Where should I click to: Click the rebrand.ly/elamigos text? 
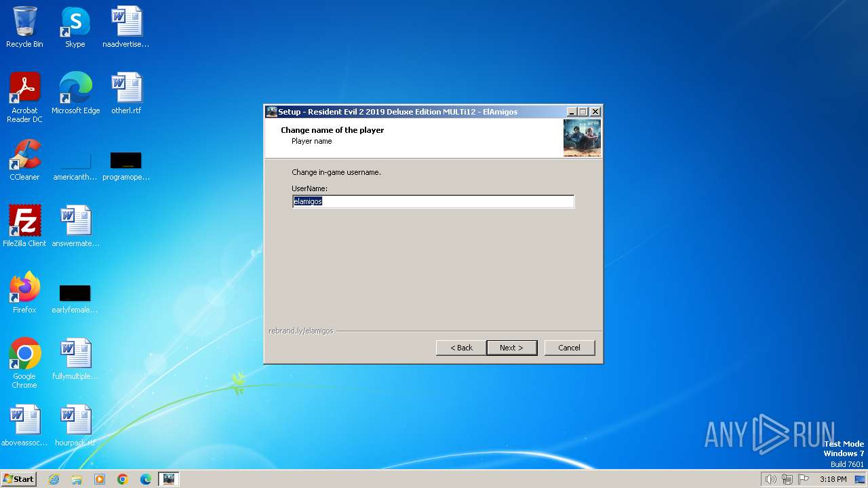click(x=301, y=331)
